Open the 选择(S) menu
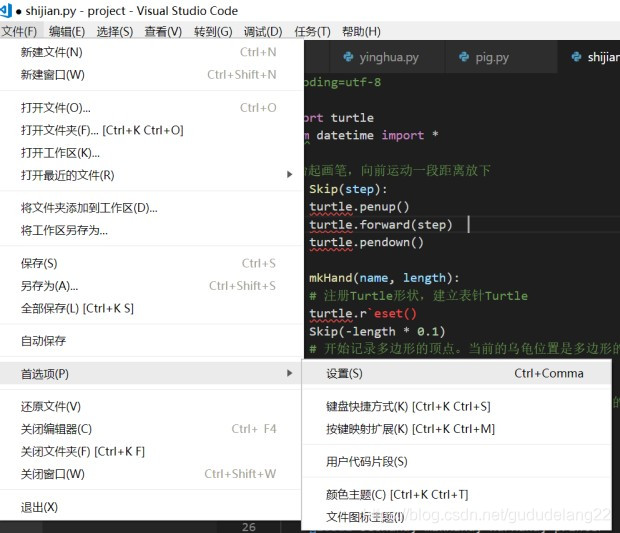The width and height of the screenshot is (620, 533). [x=115, y=31]
